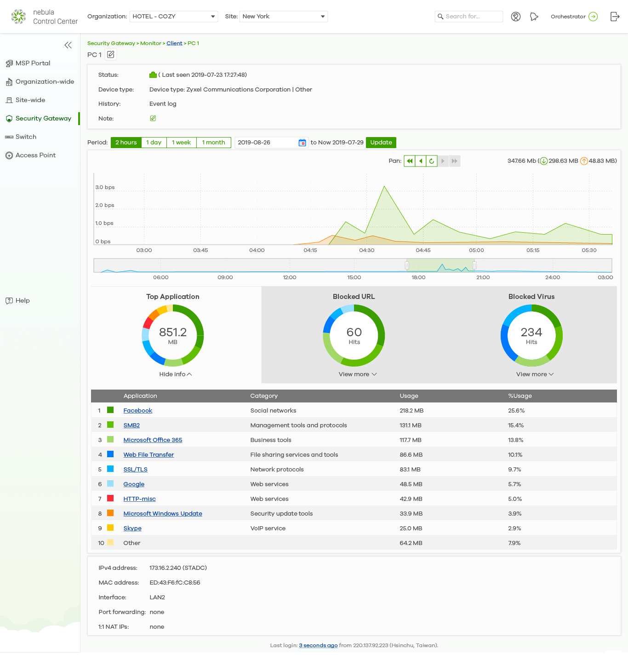Click the Search for field
The image size is (628, 672).
469,17
